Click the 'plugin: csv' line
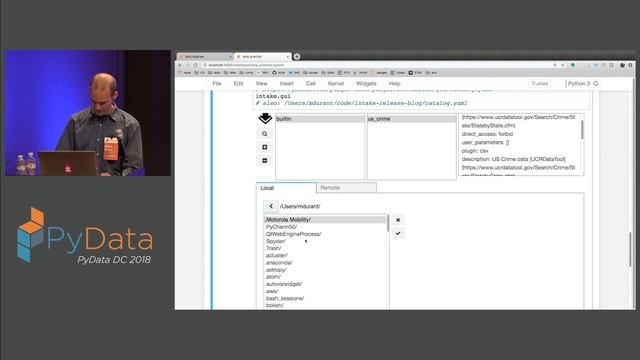This screenshot has width=640, height=360. click(475, 151)
